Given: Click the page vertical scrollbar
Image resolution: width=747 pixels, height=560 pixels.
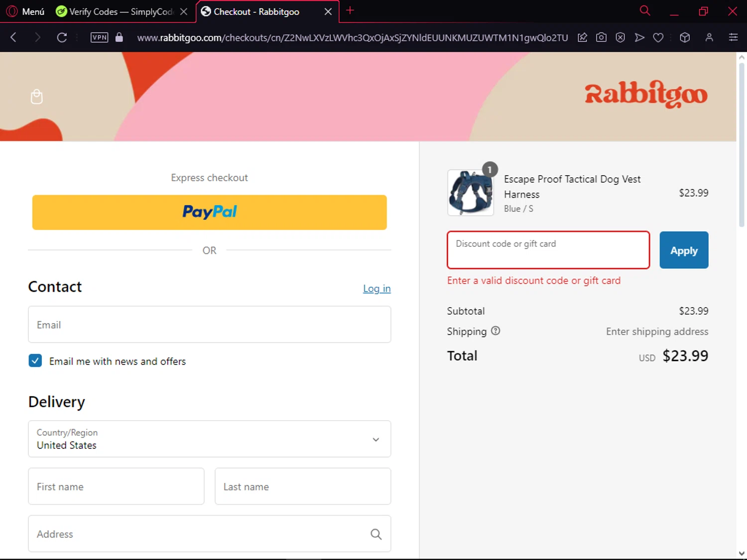Looking at the screenshot, I should pos(742,144).
